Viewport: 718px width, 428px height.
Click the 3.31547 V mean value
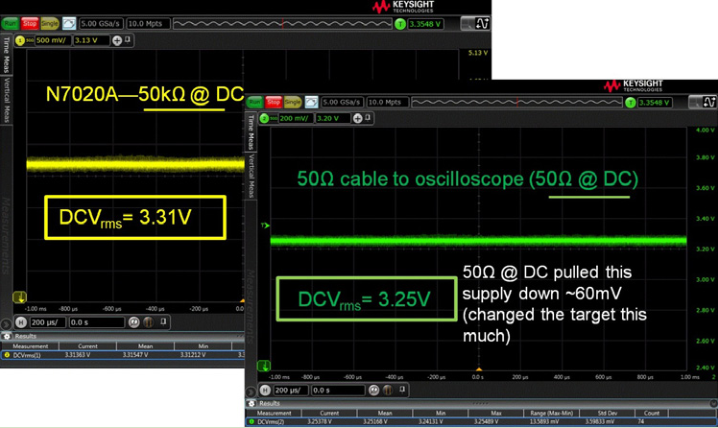click(x=136, y=355)
